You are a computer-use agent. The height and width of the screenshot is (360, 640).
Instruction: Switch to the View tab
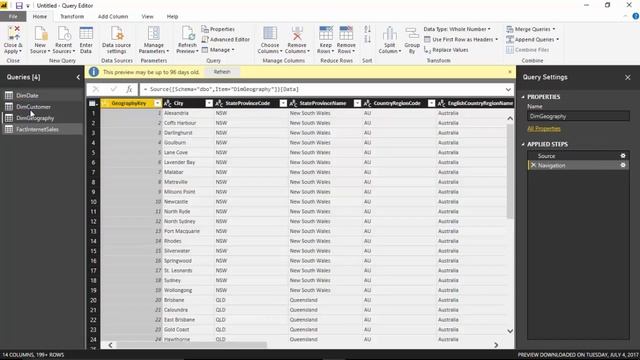147,17
